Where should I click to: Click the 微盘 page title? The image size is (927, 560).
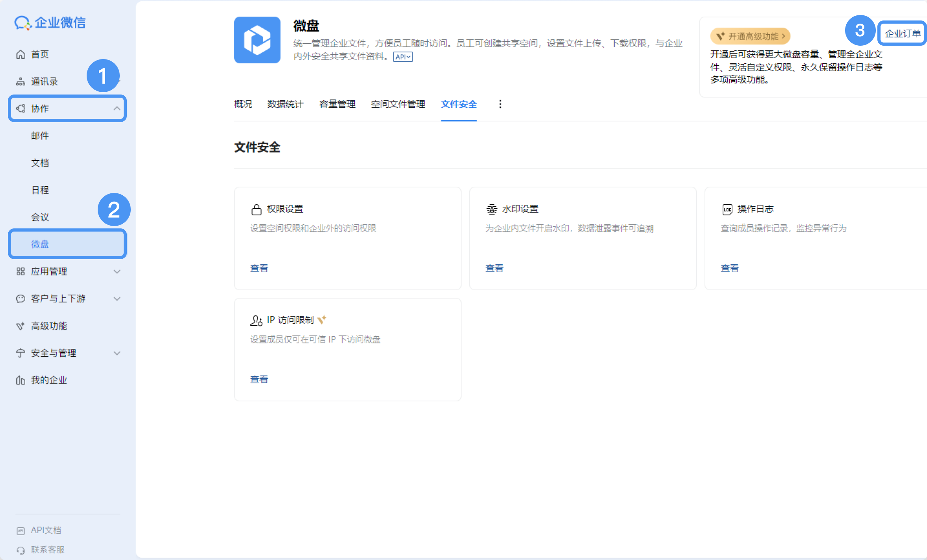306,26
